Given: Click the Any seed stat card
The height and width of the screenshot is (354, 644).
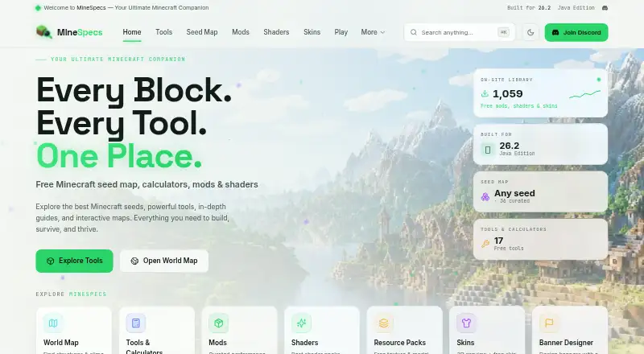Looking at the screenshot, I should click(540, 191).
